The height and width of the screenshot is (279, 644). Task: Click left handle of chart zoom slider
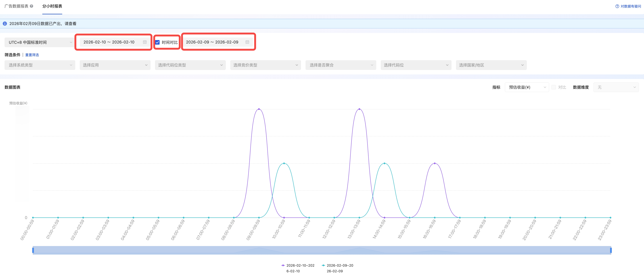(x=33, y=250)
